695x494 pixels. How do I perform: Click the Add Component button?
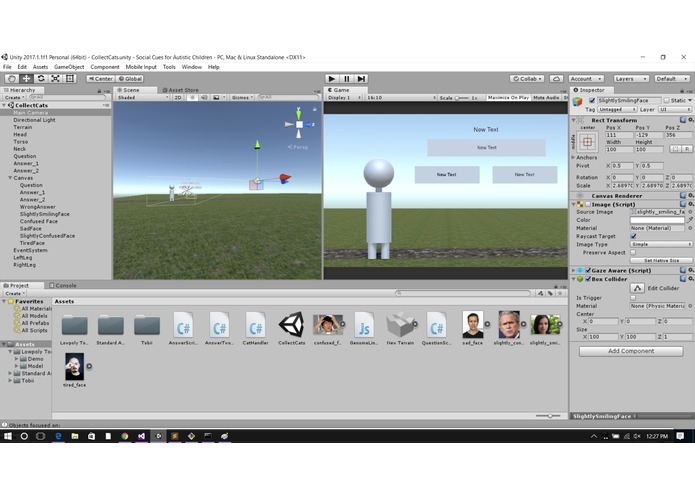click(x=631, y=351)
